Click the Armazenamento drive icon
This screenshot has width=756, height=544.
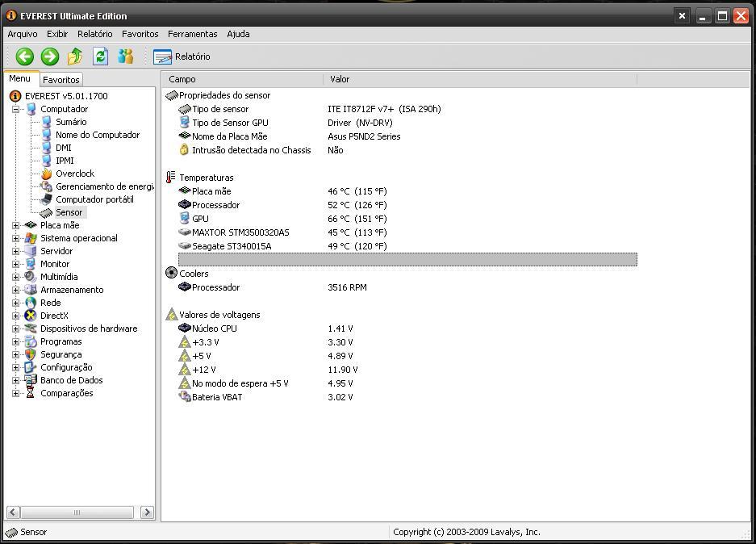tap(31, 290)
